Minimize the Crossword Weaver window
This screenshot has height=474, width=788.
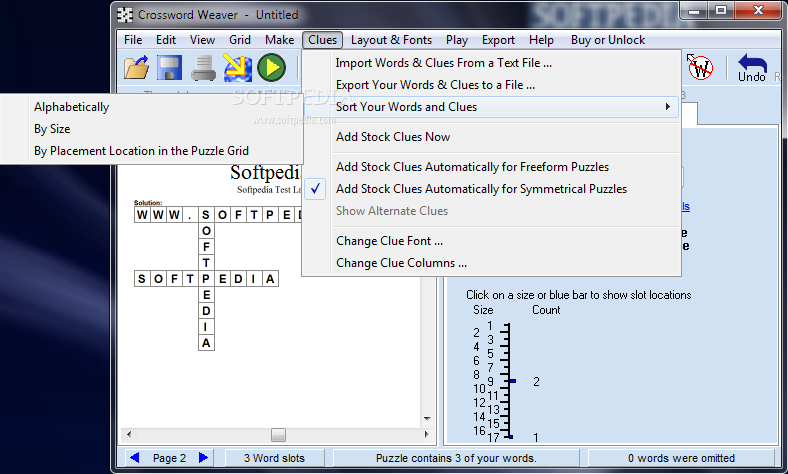coord(694,11)
